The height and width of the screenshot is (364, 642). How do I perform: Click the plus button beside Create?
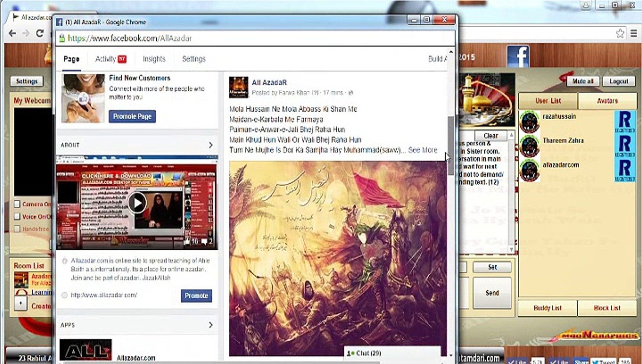pos(21,304)
